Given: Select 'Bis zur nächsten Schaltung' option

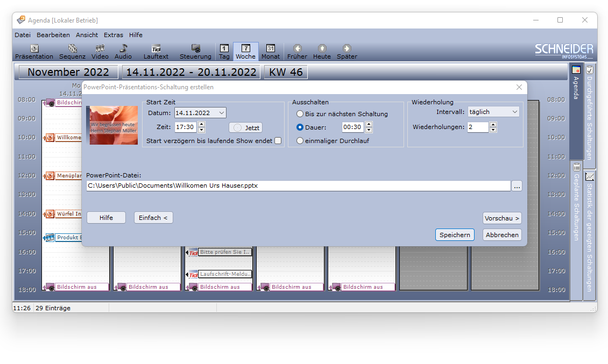Looking at the screenshot, I should point(300,114).
